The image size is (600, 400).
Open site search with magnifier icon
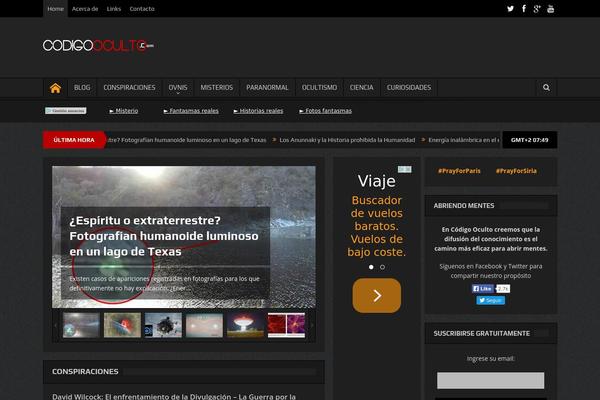546,88
